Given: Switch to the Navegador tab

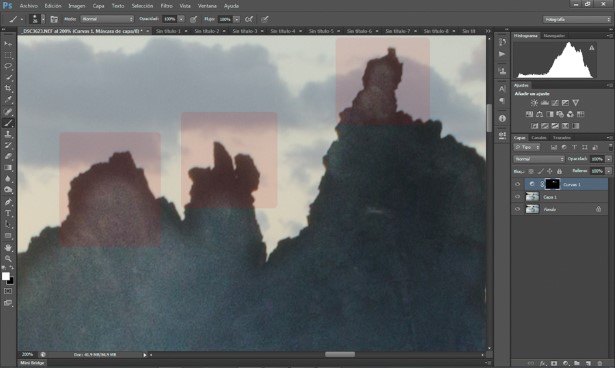Looking at the screenshot, I should [x=554, y=36].
